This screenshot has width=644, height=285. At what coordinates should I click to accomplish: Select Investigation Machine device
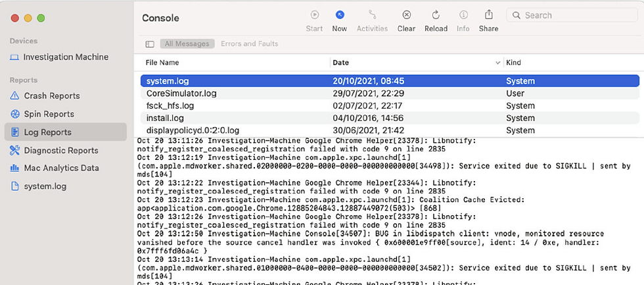tap(66, 57)
